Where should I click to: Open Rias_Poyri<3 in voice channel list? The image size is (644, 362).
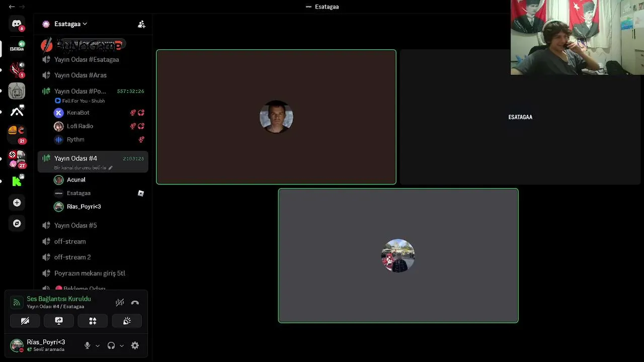coord(84,207)
